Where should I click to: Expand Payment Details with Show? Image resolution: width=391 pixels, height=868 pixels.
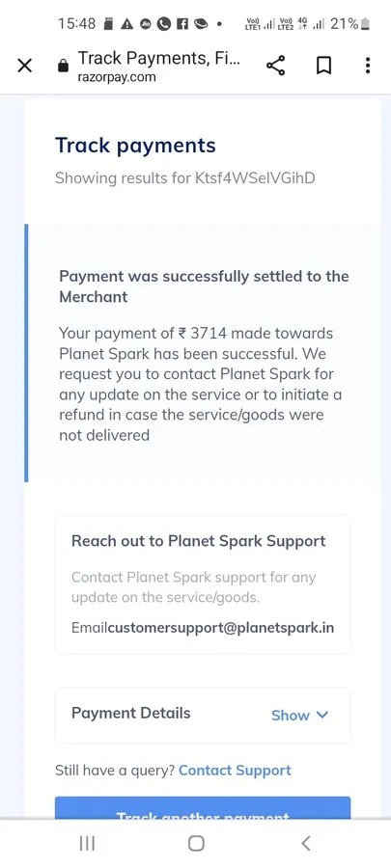click(299, 716)
